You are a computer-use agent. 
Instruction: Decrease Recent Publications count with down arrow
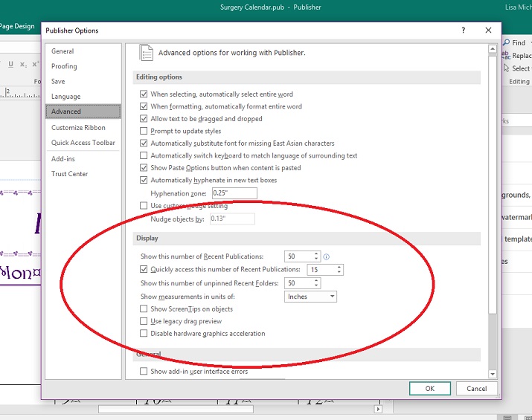(316, 259)
